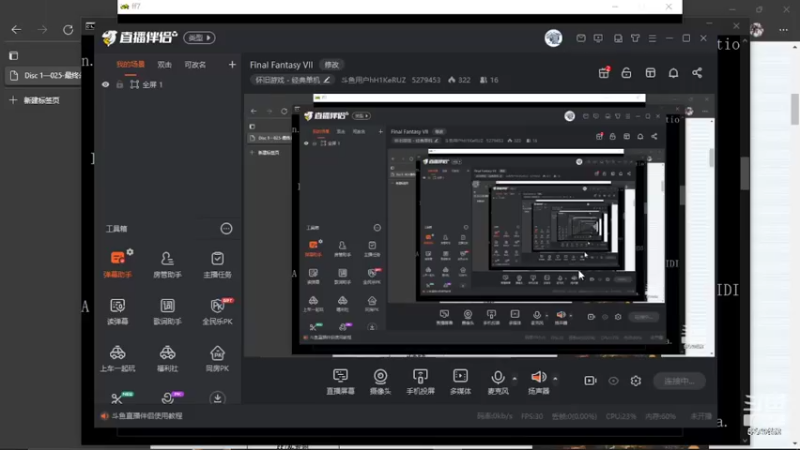This screenshot has height=450, width=800.
Task: Edit the 怀旧游戏 - 经典单机 category
Action: (293, 80)
